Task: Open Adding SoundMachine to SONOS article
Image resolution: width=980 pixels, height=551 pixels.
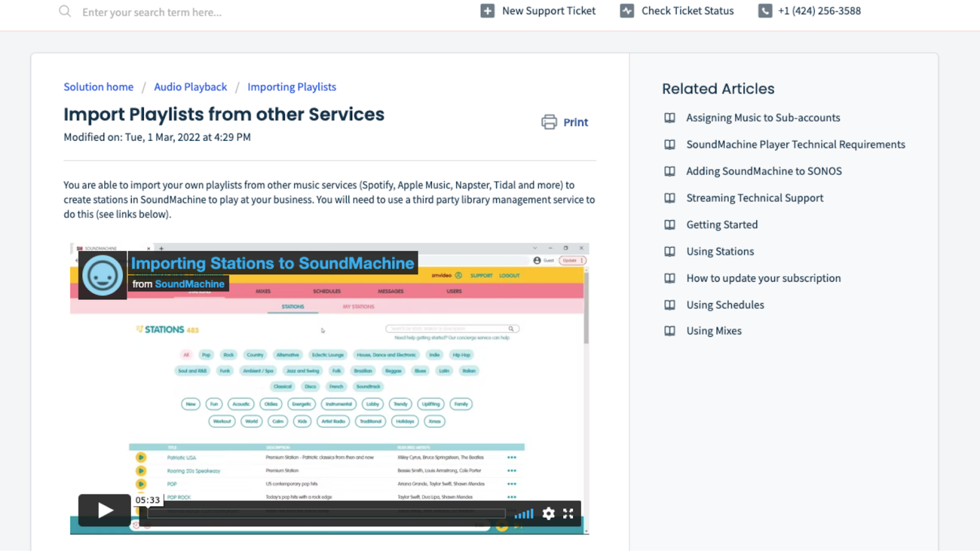Action: tap(764, 171)
